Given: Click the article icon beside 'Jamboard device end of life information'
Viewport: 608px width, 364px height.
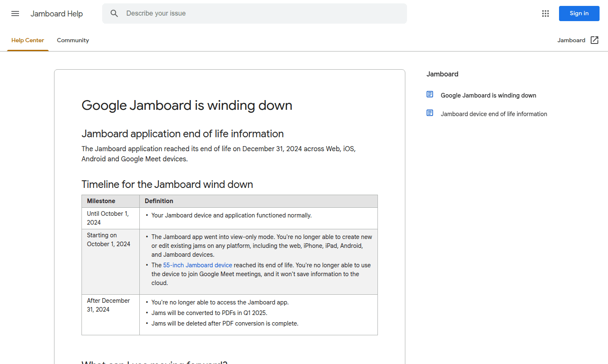Looking at the screenshot, I should (x=430, y=112).
